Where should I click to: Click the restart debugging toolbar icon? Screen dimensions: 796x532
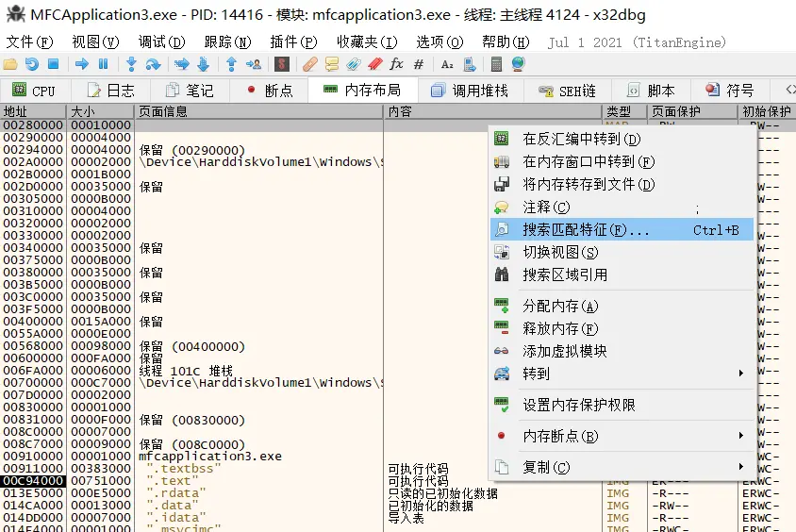click(32, 64)
